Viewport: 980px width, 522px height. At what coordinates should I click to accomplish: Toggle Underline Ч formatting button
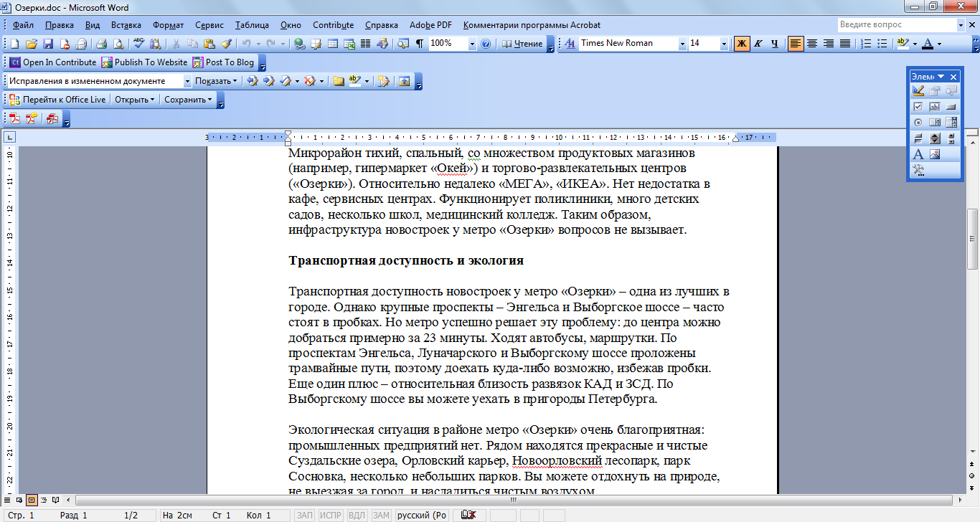pos(774,44)
